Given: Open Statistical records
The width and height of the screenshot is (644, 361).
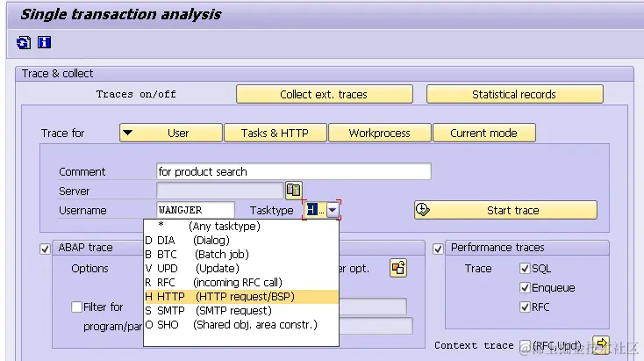Looking at the screenshot, I should point(515,94).
